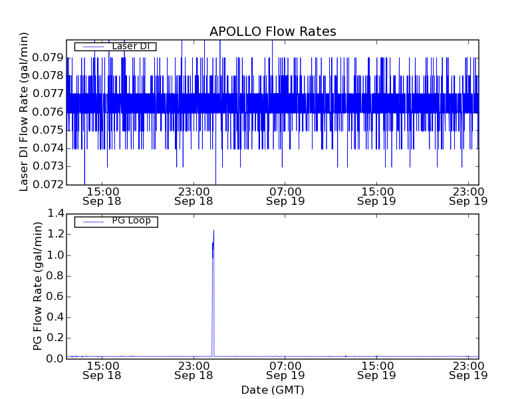This screenshot has width=532, height=399.
Task: Click the APOLLO Flow Rates chart title
Action: [273, 32]
